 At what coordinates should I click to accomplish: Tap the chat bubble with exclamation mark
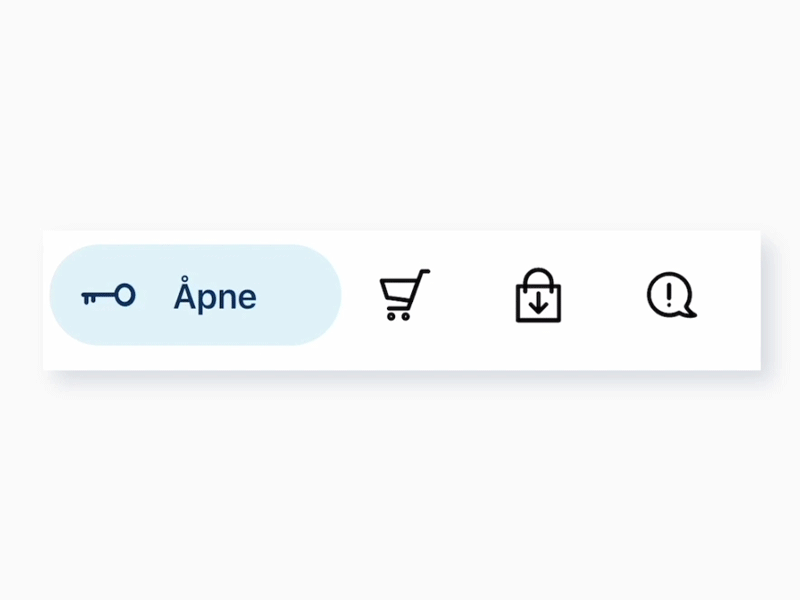coord(670,296)
